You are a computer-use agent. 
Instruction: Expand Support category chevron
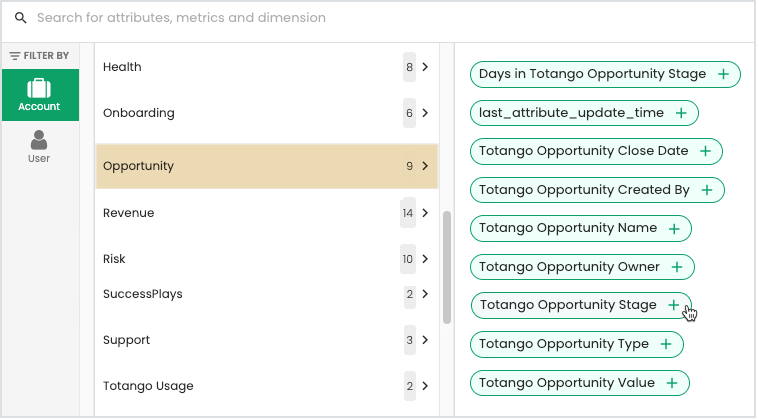tap(425, 340)
